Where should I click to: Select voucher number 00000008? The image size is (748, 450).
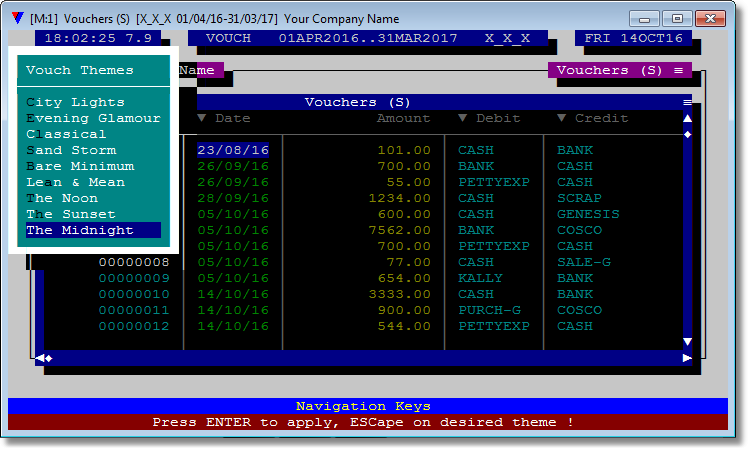(134, 262)
